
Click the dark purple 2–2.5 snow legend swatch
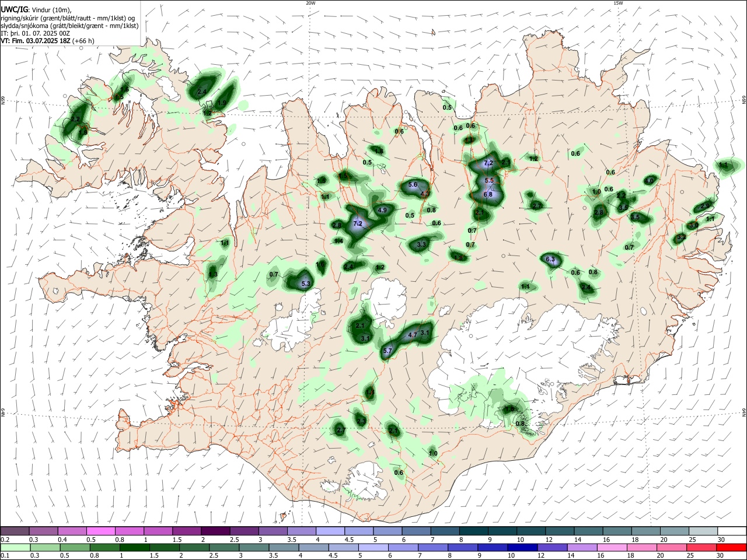coord(215,531)
